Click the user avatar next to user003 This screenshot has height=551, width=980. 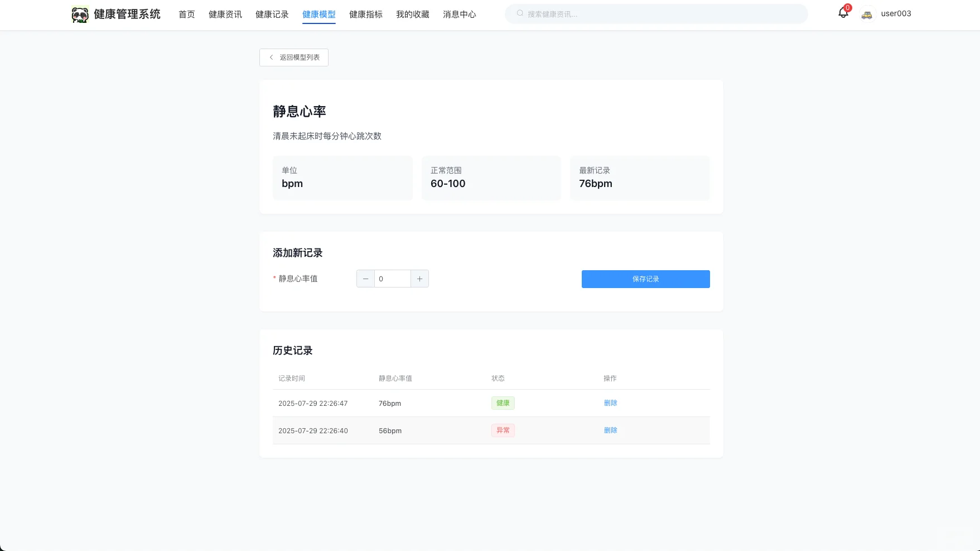(x=867, y=14)
